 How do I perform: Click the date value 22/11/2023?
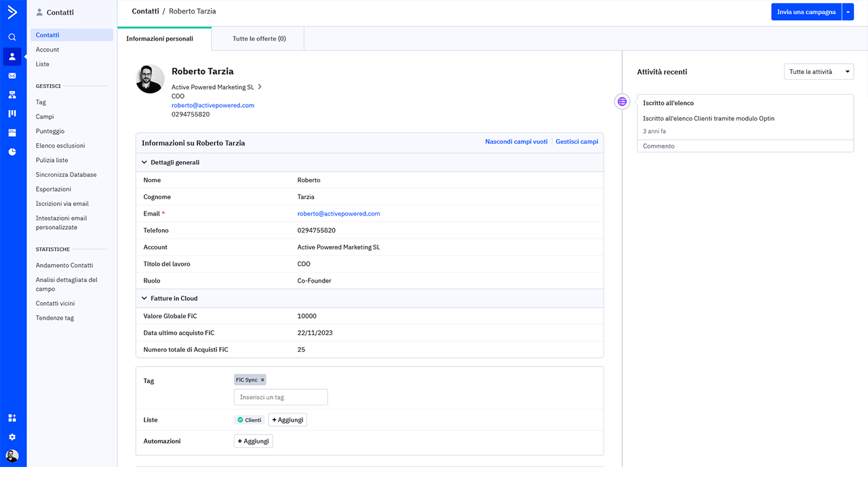[315, 333]
